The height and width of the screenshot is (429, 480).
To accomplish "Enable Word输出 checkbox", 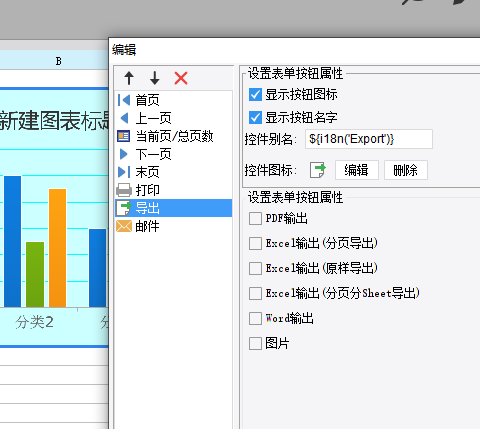I will [x=255, y=318].
